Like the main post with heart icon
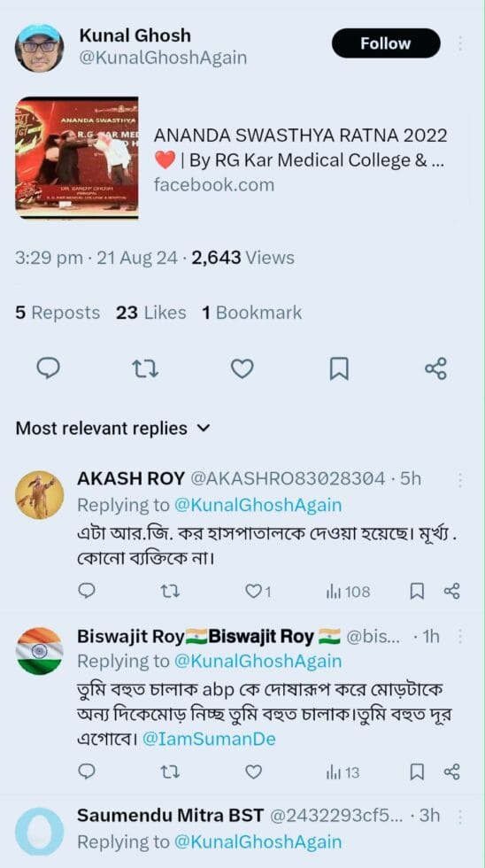Viewport: 485px width, 868px height. [242, 368]
